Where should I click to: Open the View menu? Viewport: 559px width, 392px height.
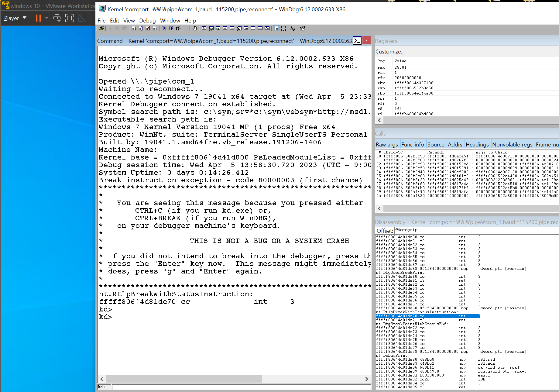pos(129,20)
